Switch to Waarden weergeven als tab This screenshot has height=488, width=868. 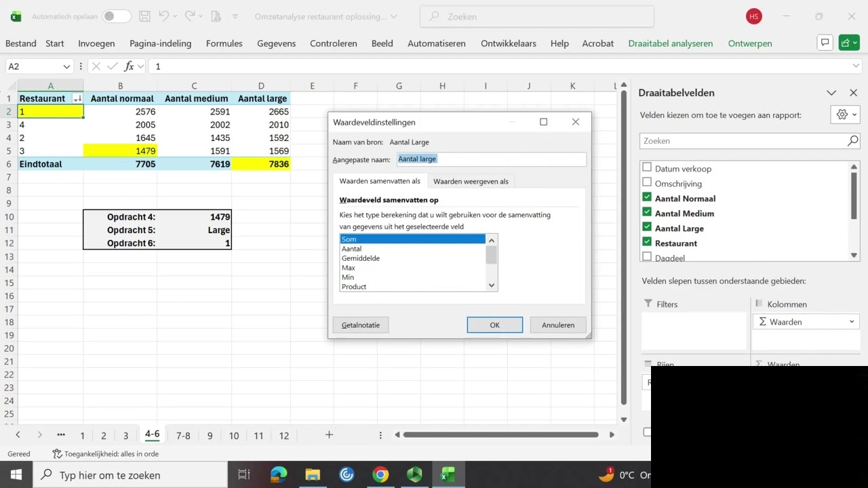click(x=471, y=181)
